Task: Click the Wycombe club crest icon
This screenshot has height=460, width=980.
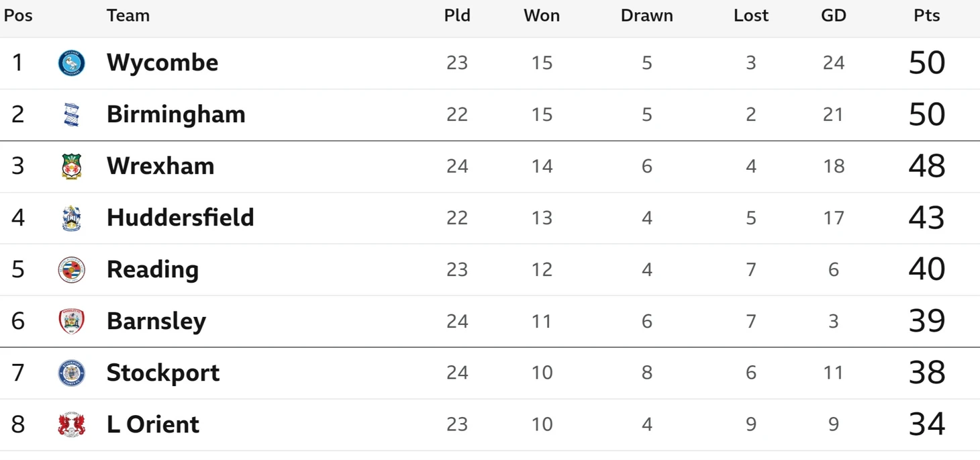Action: tap(71, 63)
